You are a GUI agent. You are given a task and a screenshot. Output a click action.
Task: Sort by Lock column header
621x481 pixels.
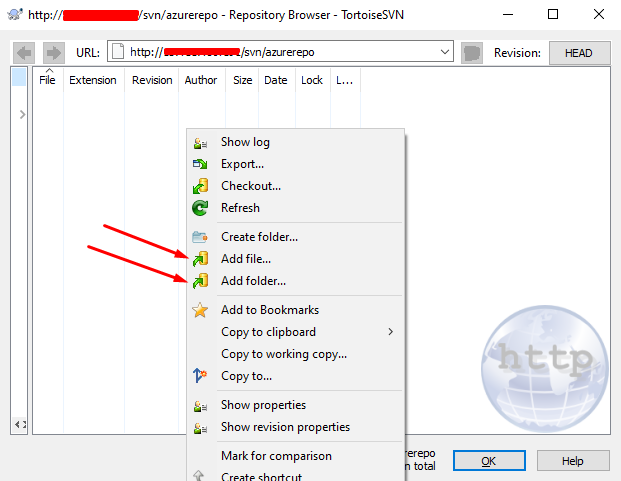click(312, 80)
